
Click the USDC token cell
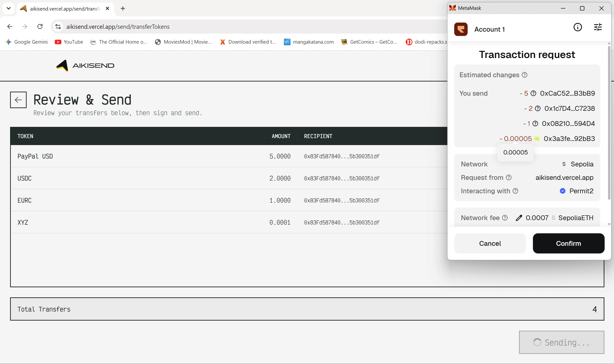point(24,178)
